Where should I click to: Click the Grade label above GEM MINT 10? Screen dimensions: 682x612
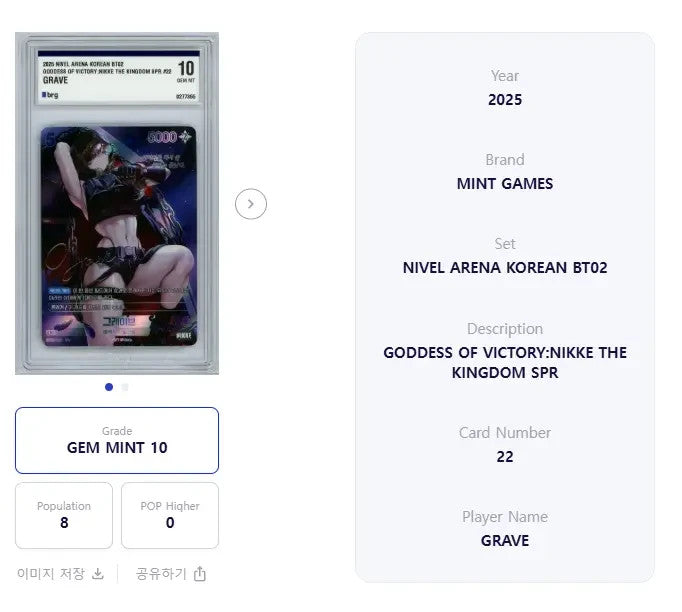[117, 431]
